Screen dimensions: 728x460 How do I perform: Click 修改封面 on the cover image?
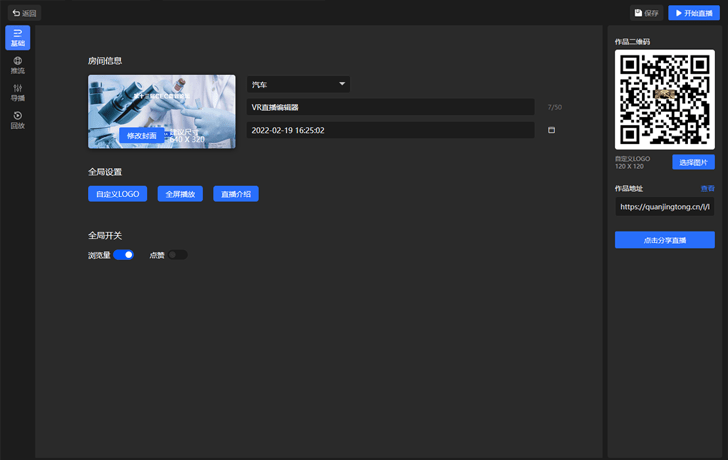tap(142, 135)
